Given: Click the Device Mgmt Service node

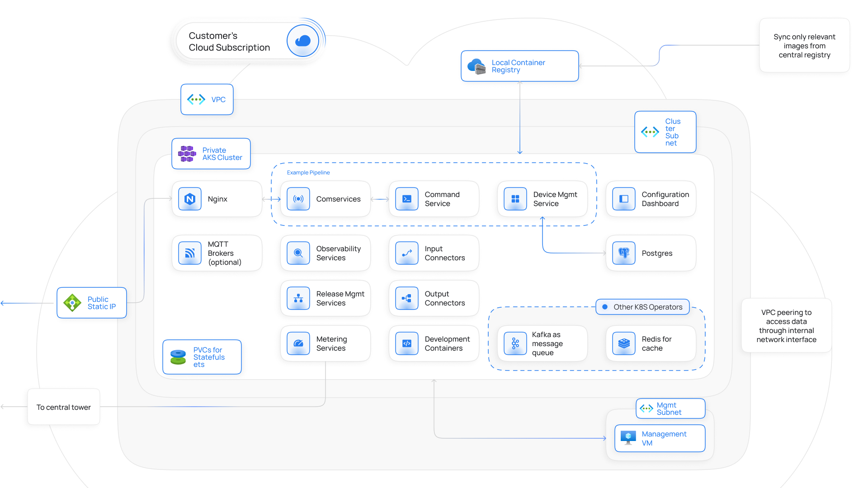Looking at the screenshot, I should [542, 199].
